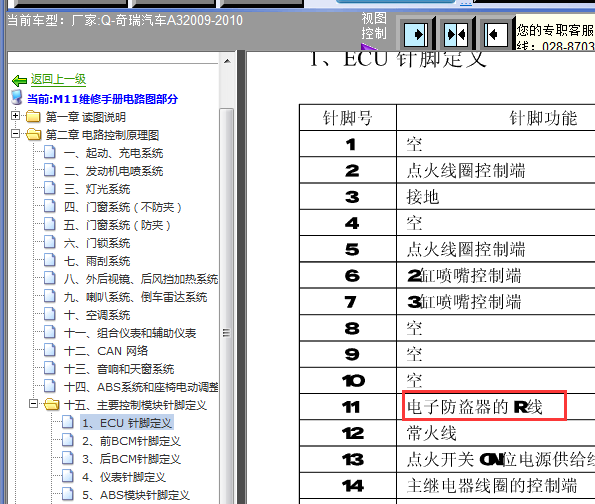Open 十二、CAN 网络 page
This screenshot has width=595, height=504.
point(106,351)
